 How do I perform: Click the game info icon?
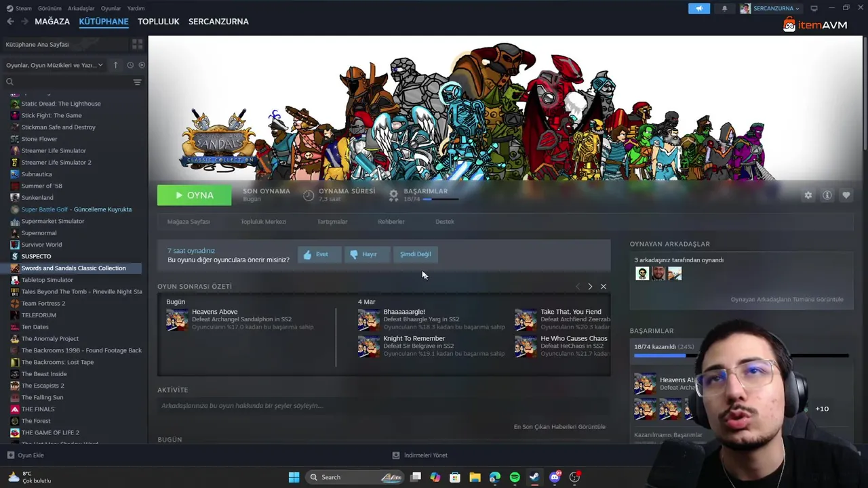(x=827, y=195)
